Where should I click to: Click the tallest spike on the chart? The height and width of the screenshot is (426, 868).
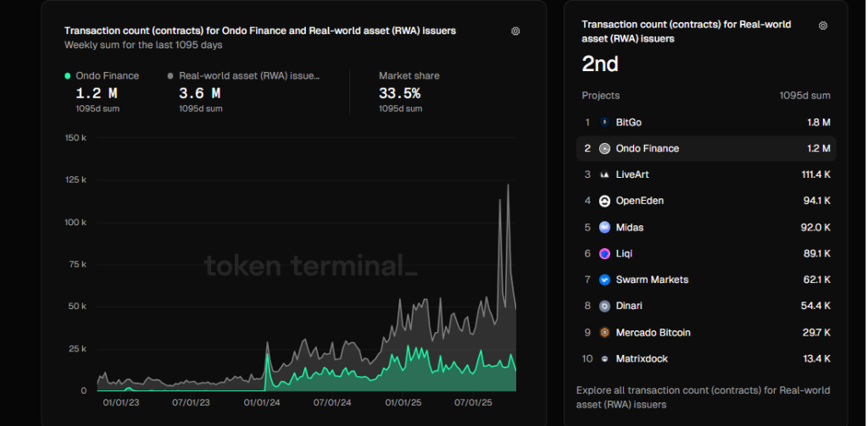pyautogui.click(x=508, y=185)
